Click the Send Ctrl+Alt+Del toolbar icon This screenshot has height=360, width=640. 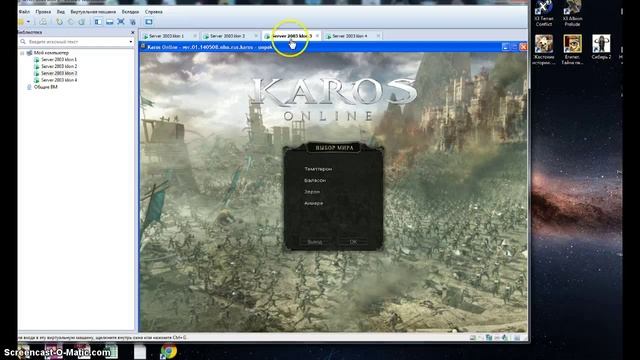43,22
